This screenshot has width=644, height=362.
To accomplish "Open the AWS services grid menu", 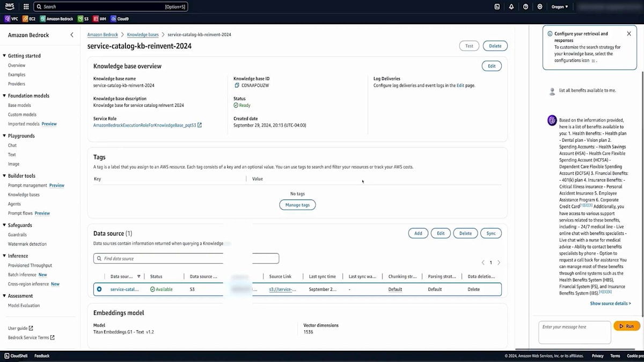I will (x=26, y=7).
